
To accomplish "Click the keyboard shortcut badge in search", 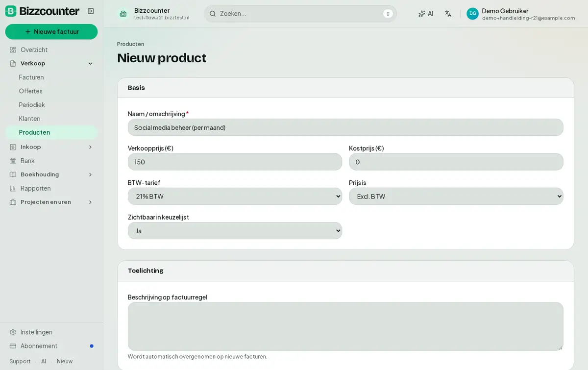I will coord(388,14).
